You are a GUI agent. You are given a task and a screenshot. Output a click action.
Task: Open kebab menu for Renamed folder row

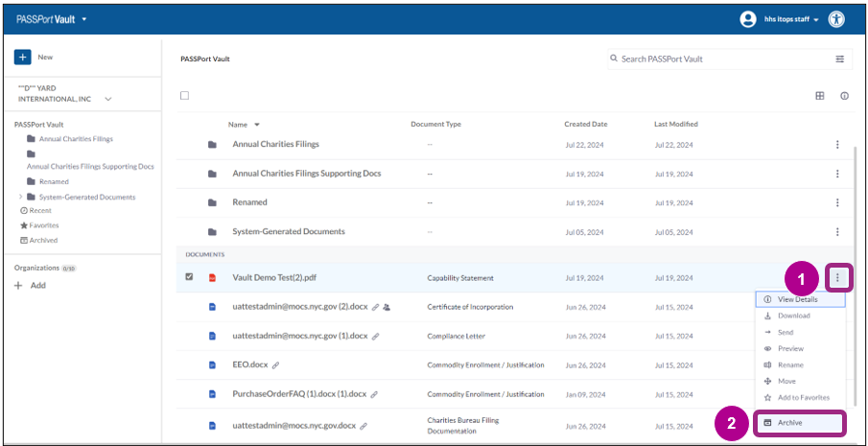pos(837,202)
